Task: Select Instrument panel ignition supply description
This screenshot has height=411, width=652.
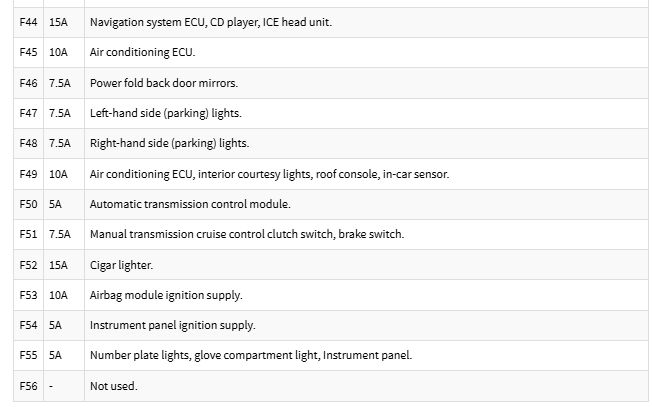Action: [x=173, y=325]
